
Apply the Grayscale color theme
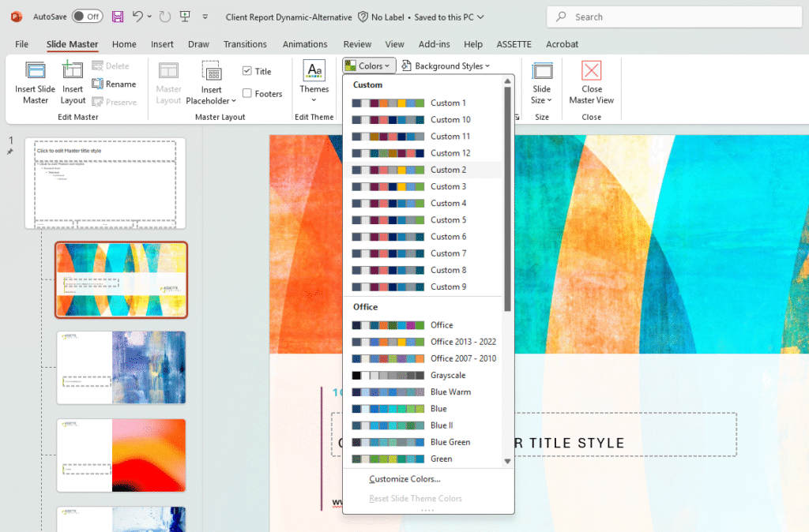click(x=423, y=375)
